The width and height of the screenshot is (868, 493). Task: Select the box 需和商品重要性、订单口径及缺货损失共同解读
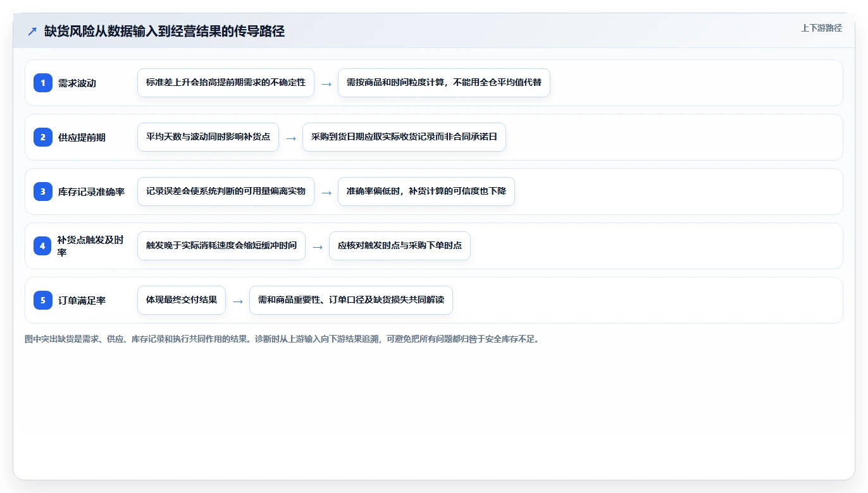coord(351,300)
